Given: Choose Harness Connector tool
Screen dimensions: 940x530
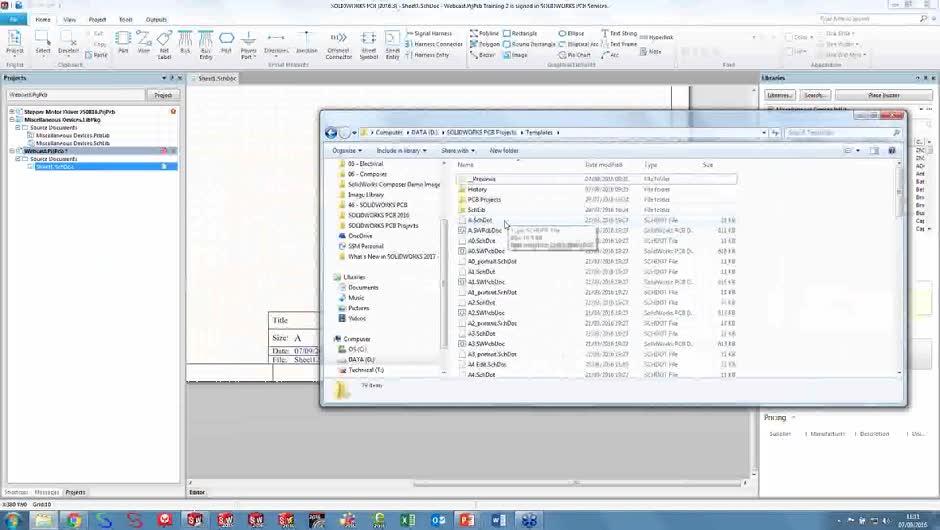Looking at the screenshot, I should pos(434,44).
